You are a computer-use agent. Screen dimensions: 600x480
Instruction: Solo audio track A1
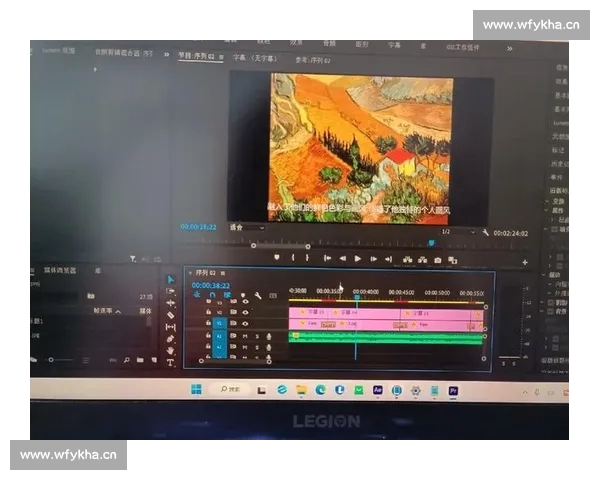[257, 336]
